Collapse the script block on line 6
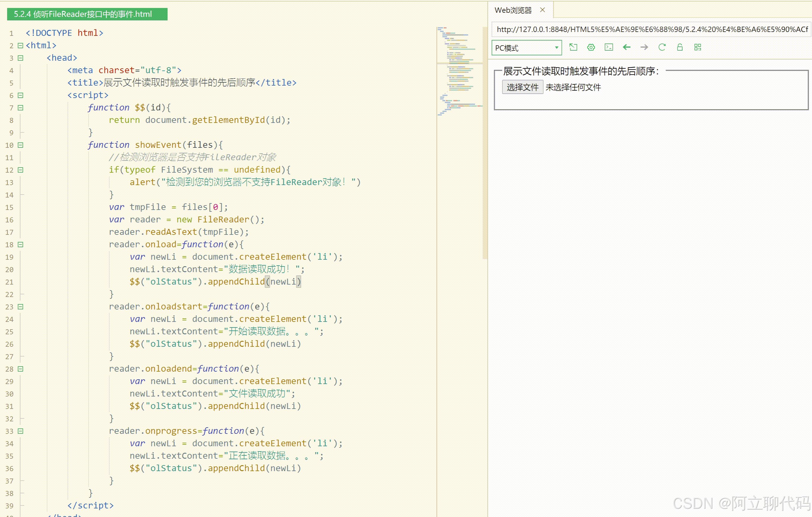The image size is (812, 517). pyautogui.click(x=20, y=95)
